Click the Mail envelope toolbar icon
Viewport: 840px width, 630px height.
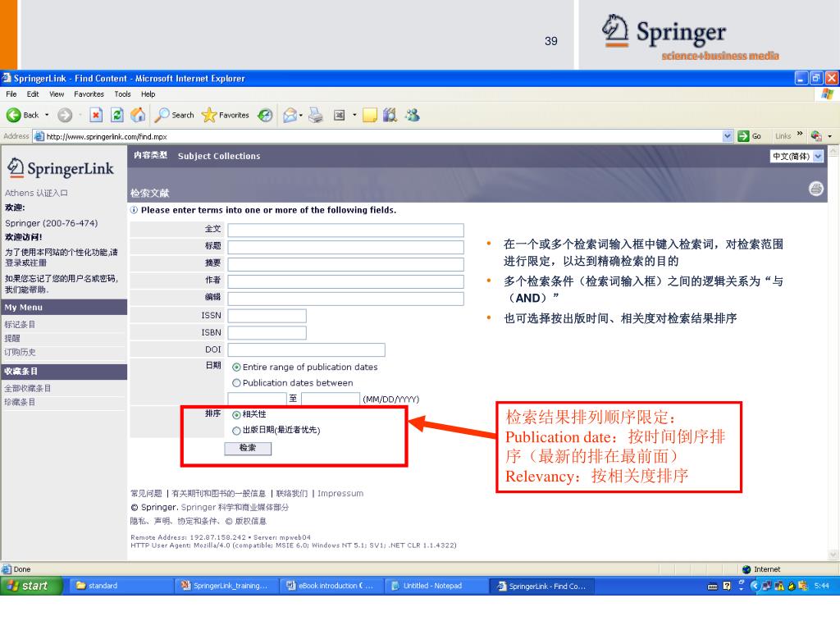point(290,115)
